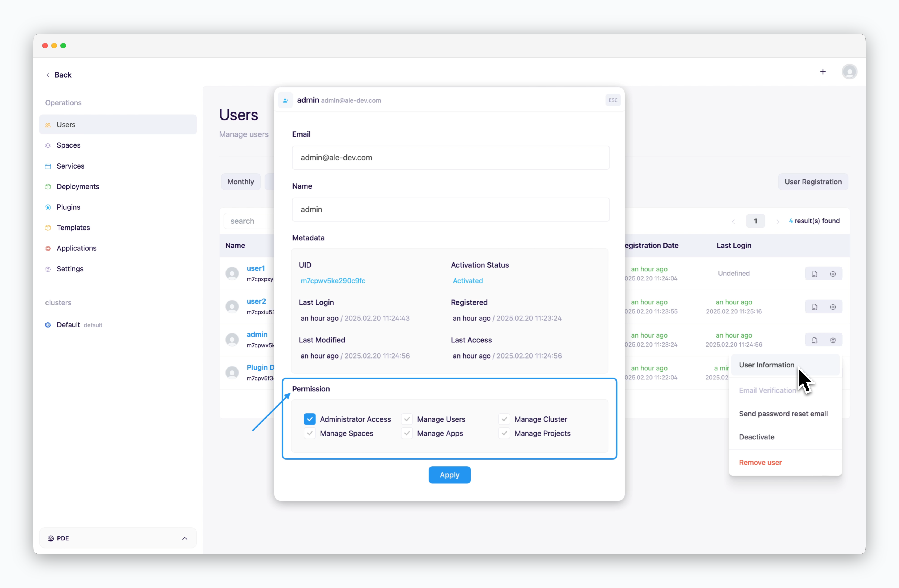Open the admin name link in table
The height and width of the screenshot is (588, 899).
257,334
